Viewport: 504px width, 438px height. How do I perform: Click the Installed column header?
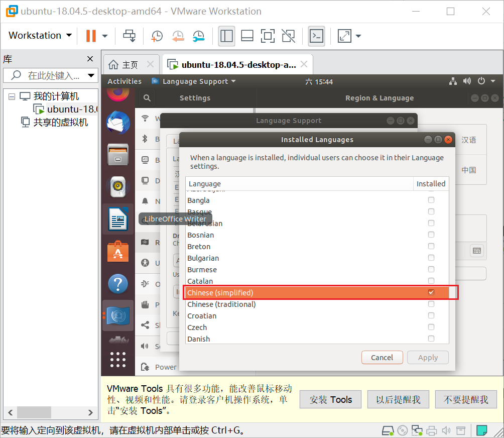click(431, 184)
